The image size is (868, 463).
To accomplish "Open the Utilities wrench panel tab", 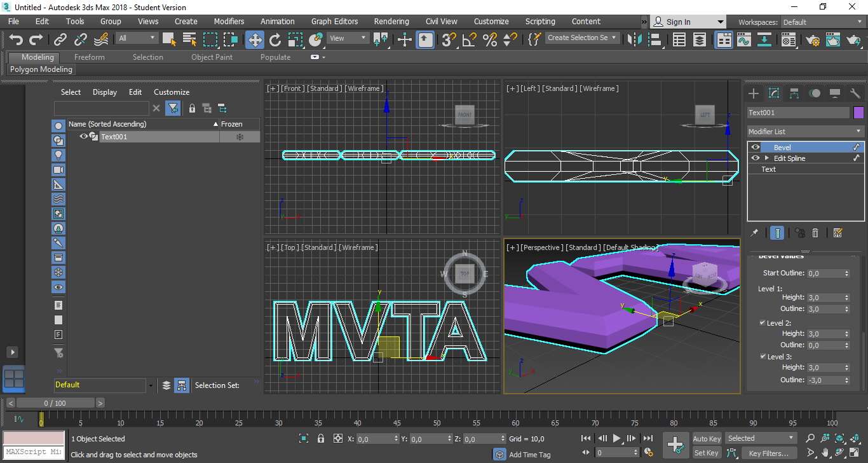I will click(855, 93).
